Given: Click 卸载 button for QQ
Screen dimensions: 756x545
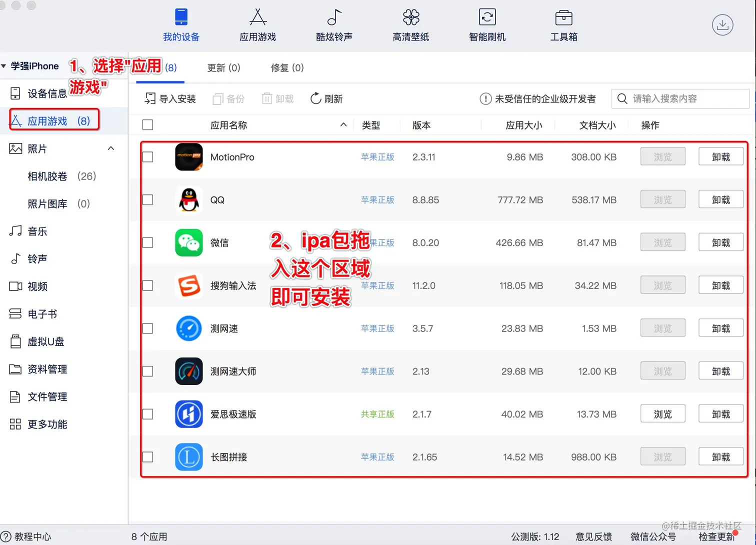Looking at the screenshot, I should [721, 200].
